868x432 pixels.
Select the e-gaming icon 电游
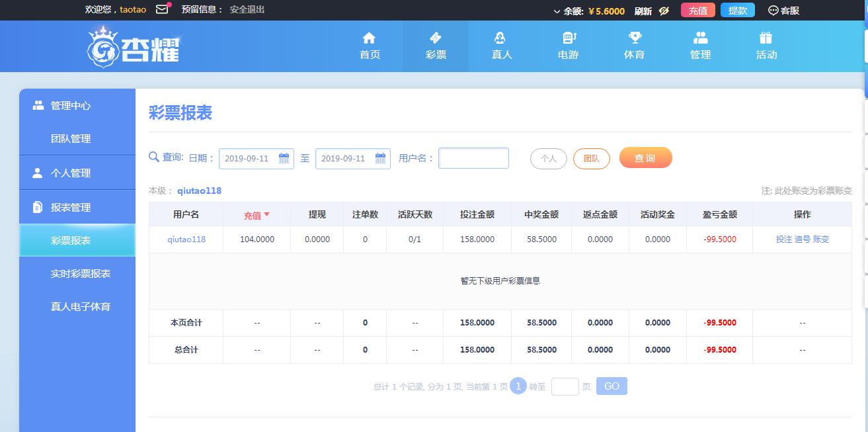coord(569,38)
